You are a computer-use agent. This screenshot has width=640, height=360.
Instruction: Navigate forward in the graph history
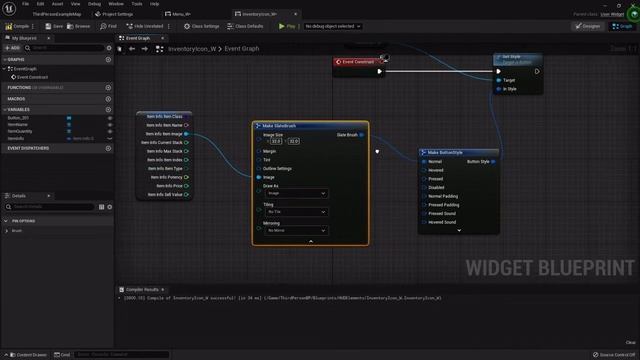[144, 49]
